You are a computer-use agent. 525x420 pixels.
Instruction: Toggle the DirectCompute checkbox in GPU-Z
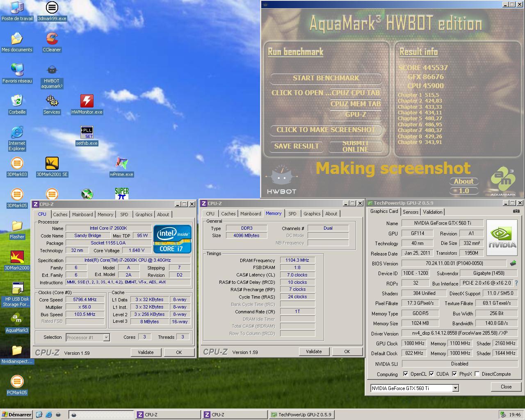pyautogui.click(x=477, y=374)
